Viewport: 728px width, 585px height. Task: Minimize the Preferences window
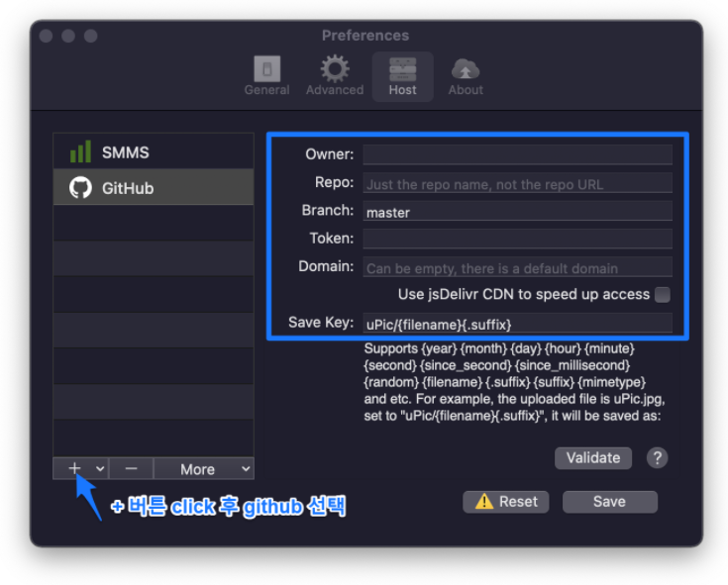point(68,36)
